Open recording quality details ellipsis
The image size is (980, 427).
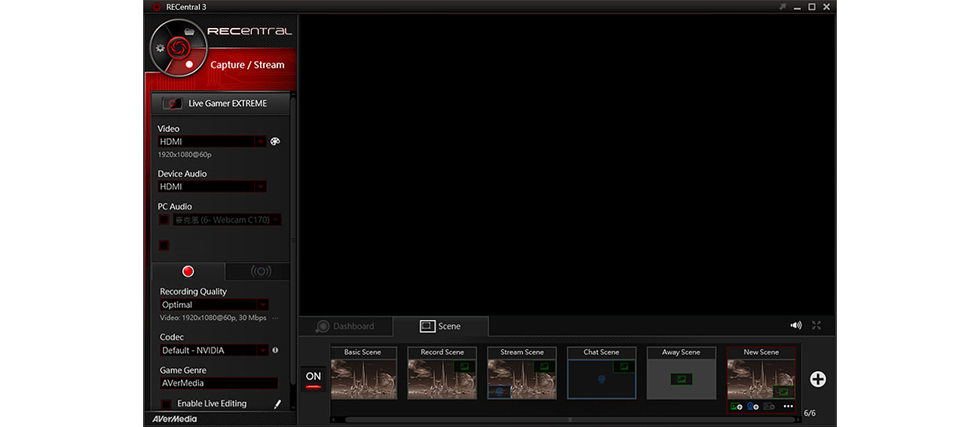[x=275, y=318]
